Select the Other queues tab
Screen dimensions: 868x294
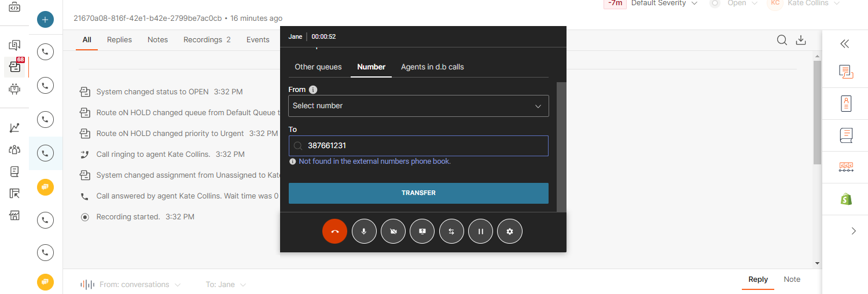point(318,67)
